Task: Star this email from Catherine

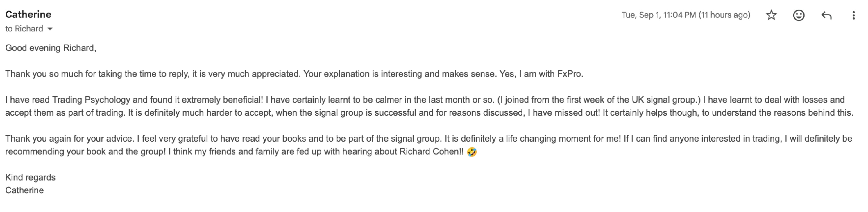Action: (x=771, y=15)
